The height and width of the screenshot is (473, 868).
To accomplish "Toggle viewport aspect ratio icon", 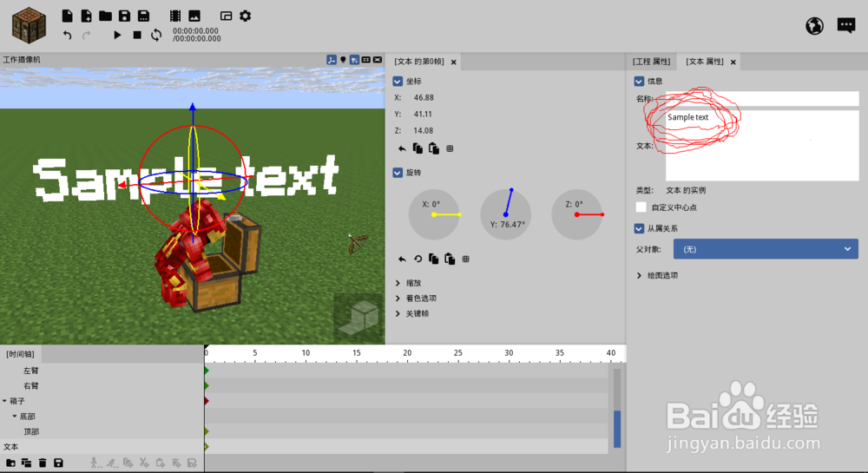I will pos(366,60).
